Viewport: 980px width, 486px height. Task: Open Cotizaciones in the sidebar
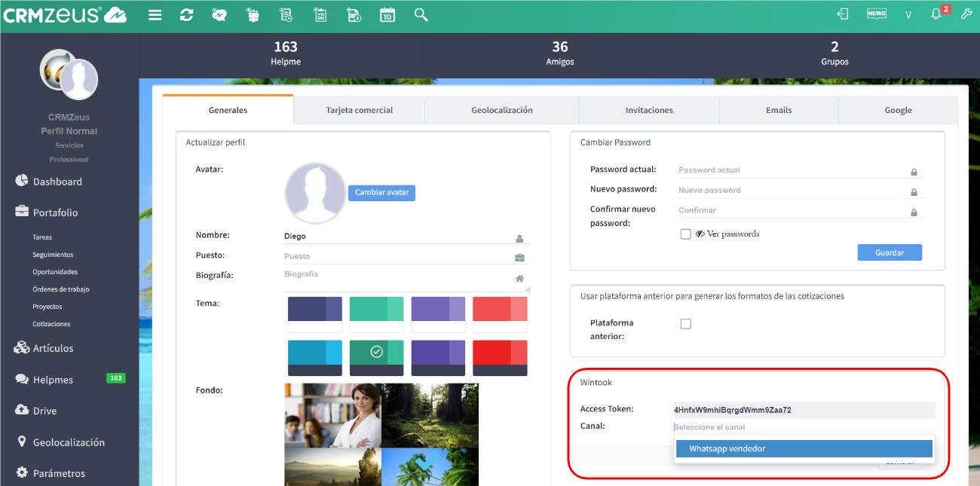click(51, 324)
